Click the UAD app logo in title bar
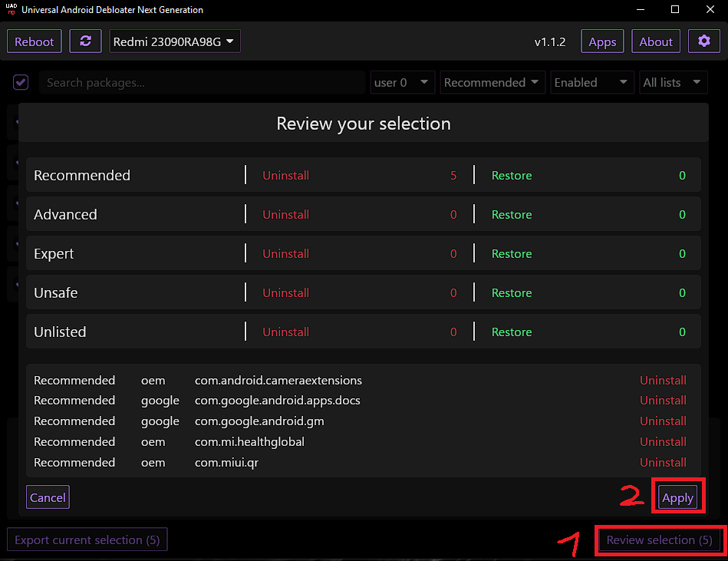Screen dimensions: 728x561 click(x=11, y=10)
